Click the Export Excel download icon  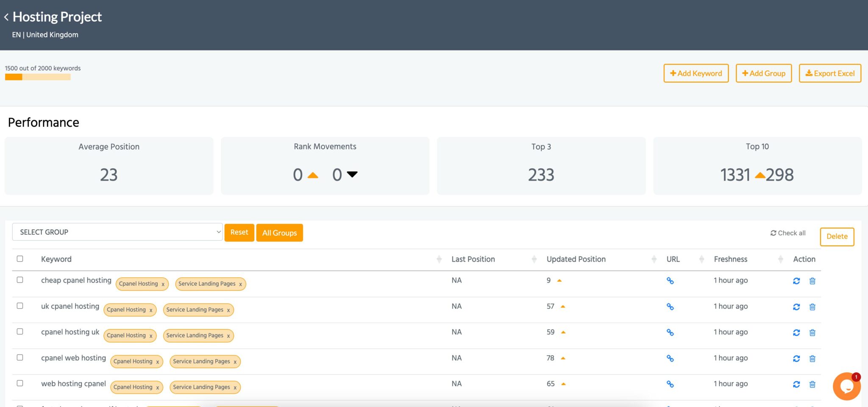809,73
